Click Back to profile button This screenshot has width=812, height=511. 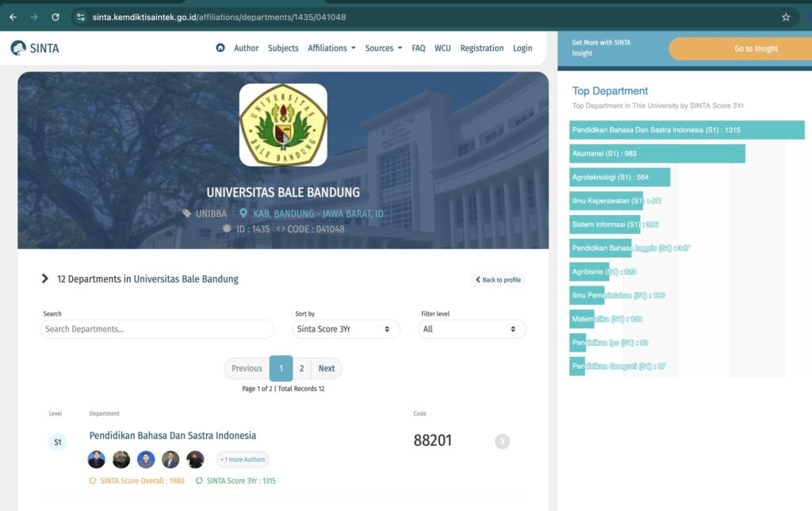coord(498,280)
